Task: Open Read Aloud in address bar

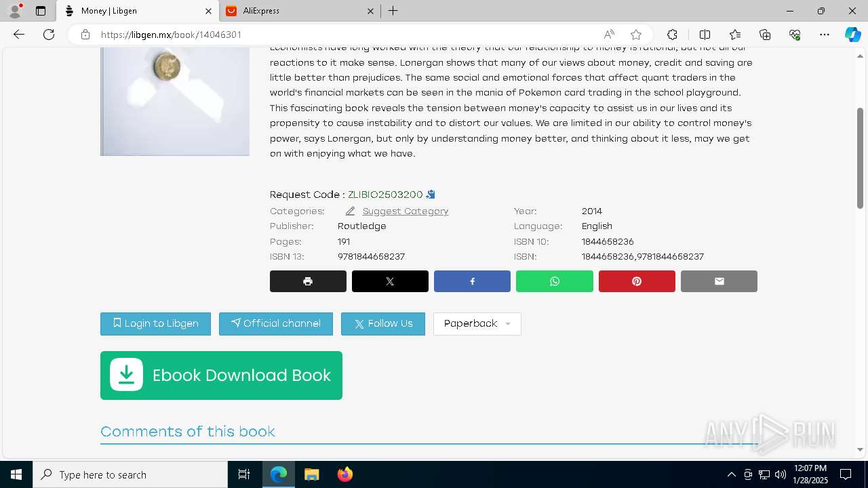Action: 609,35
